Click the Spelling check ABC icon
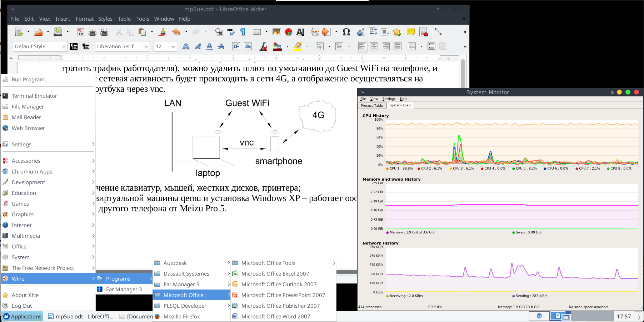The image size is (644, 322). 231,32
